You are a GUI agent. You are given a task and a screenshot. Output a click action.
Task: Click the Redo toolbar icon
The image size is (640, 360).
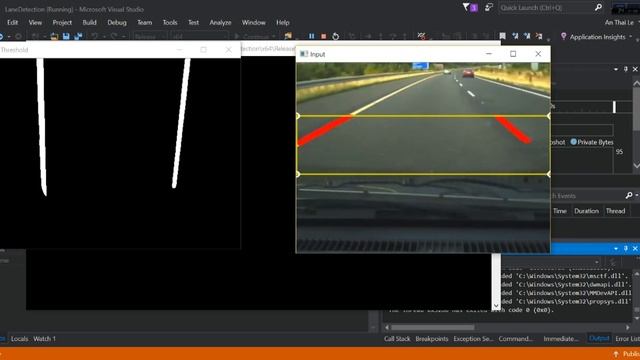point(114,37)
